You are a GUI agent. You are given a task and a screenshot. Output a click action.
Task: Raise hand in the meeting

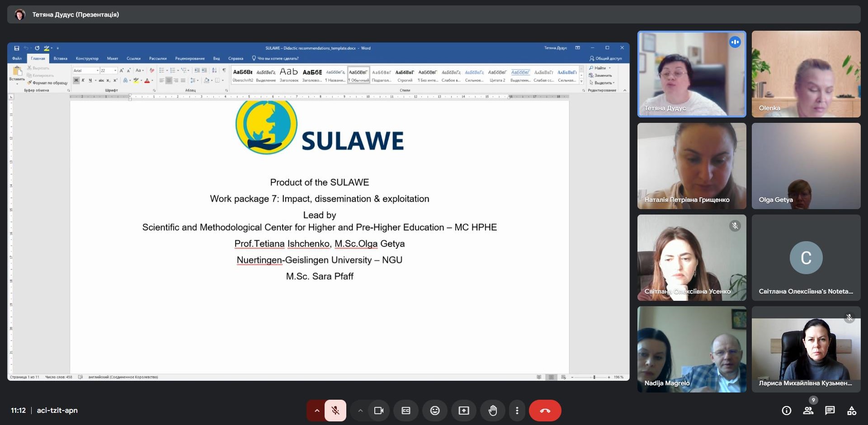[x=493, y=411]
